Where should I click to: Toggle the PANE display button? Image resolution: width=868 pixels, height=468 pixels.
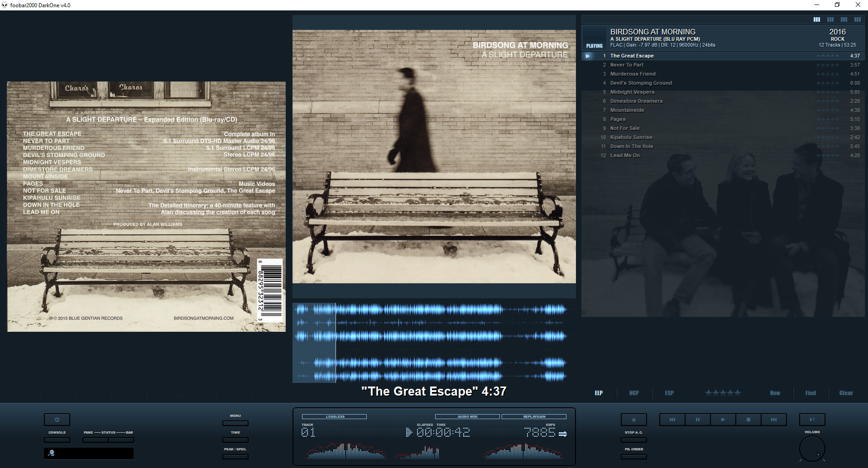click(95, 440)
